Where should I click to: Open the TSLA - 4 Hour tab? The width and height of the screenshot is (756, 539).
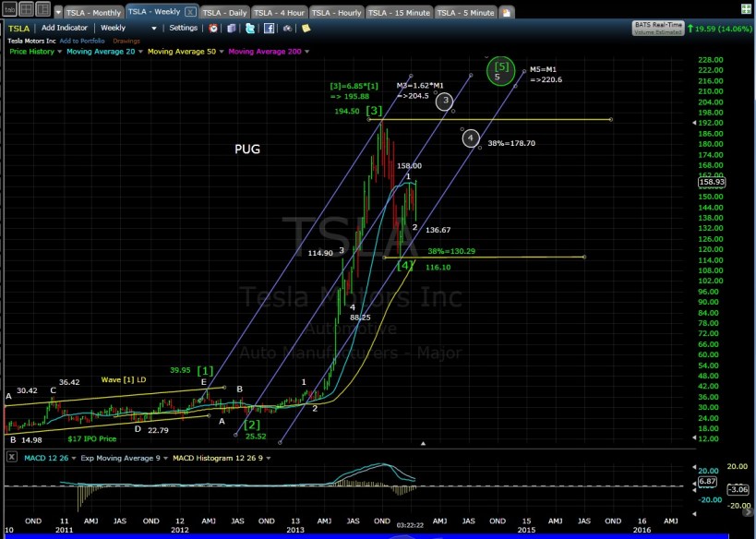point(279,13)
